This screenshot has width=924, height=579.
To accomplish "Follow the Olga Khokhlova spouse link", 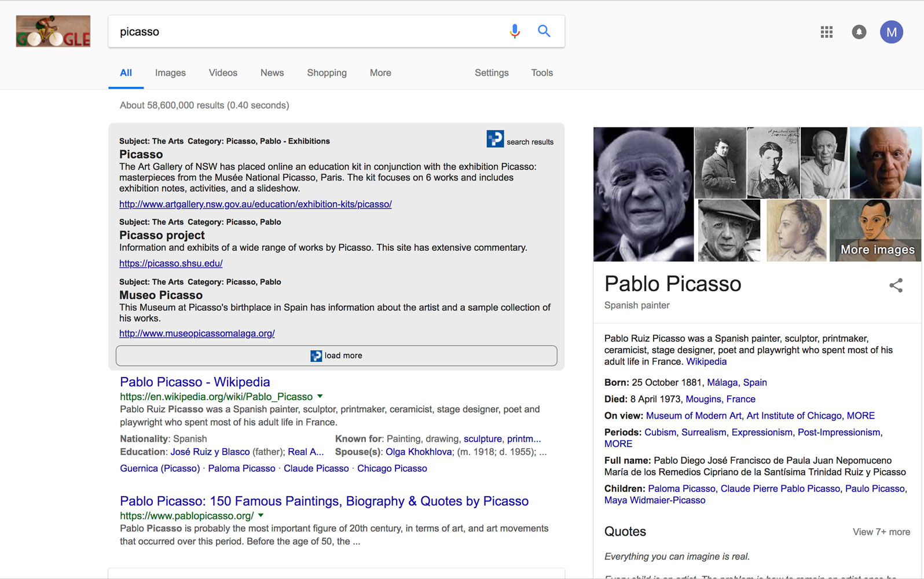I will [x=419, y=452].
